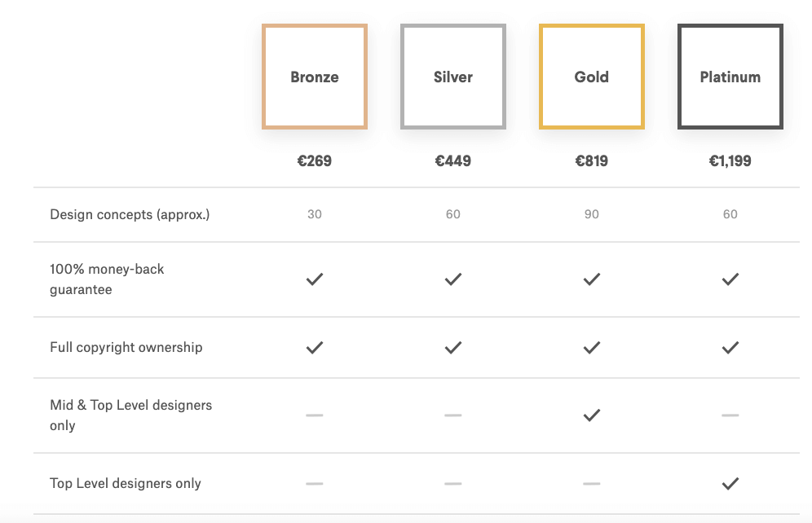Click the Gold money-back guarantee checkmark

(x=591, y=279)
